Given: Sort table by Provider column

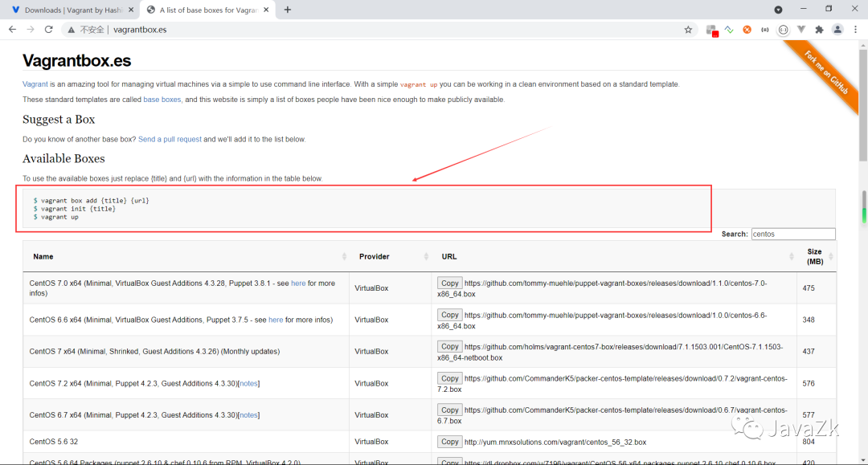Looking at the screenshot, I should [x=391, y=256].
